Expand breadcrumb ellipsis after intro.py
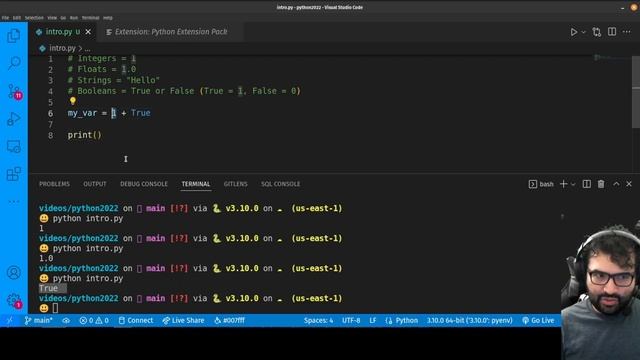The height and width of the screenshot is (360, 640). 87,49
